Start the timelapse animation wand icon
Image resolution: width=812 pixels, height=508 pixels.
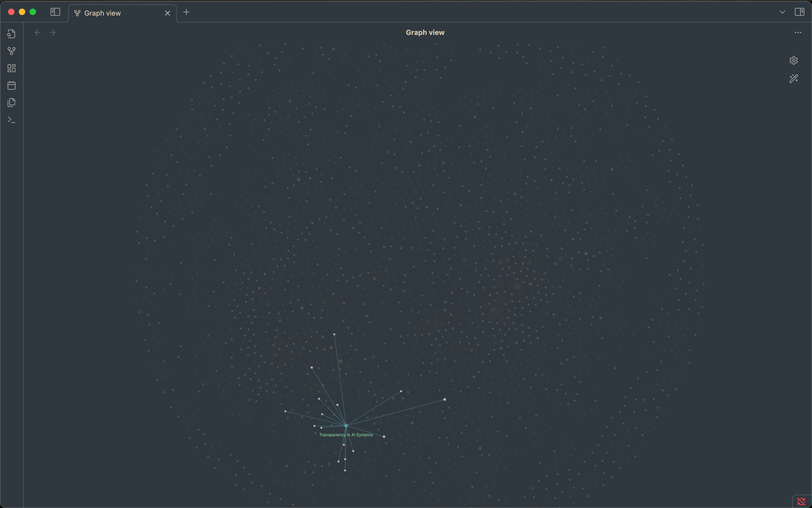[793, 79]
